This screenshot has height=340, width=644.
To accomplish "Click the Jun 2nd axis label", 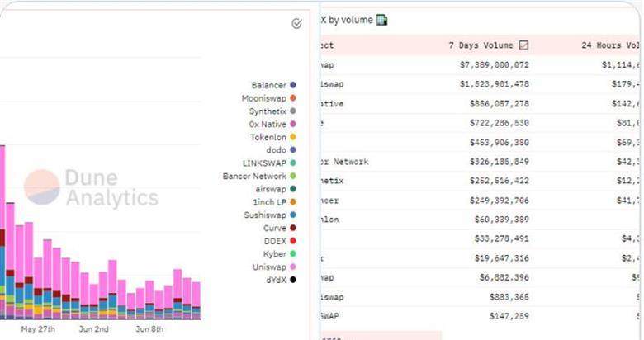I will [x=93, y=329].
